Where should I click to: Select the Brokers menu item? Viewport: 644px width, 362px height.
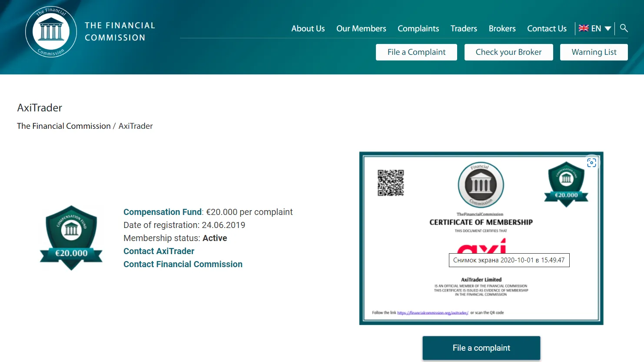coord(502,29)
